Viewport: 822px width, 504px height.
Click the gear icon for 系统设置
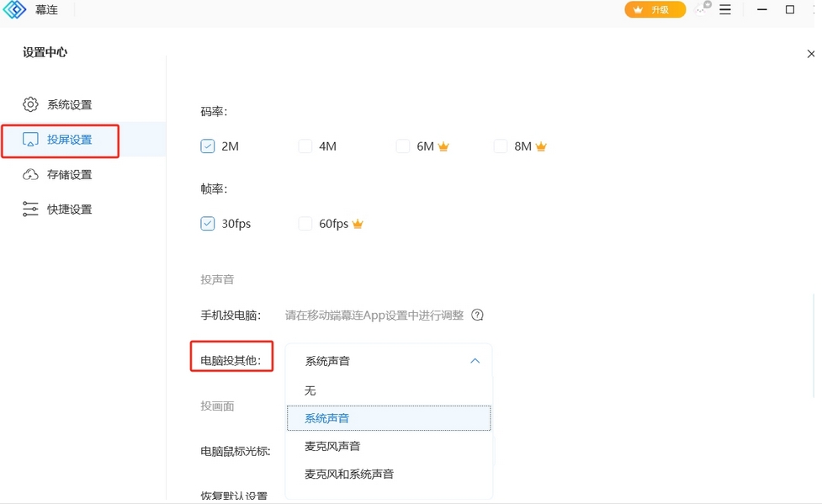[x=31, y=104]
